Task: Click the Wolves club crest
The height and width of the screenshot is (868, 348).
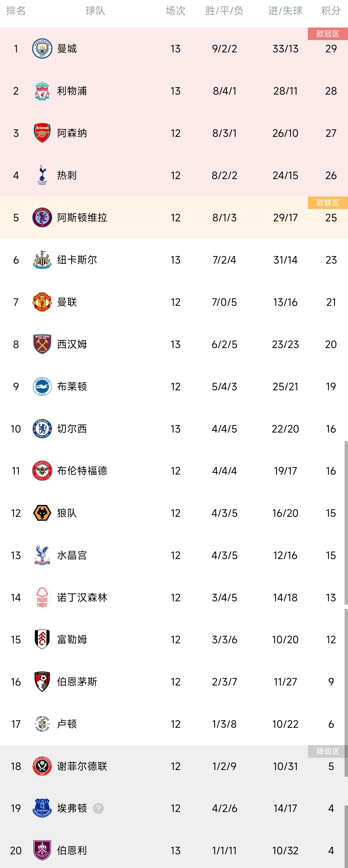Action: point(42,513)
